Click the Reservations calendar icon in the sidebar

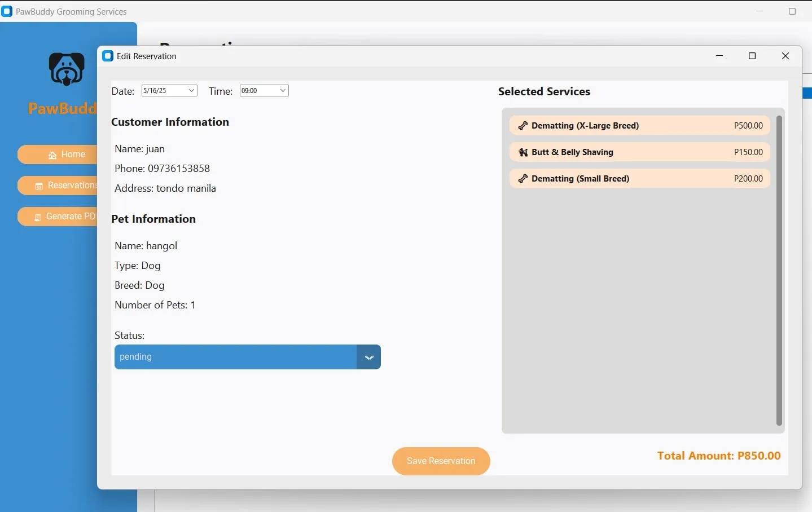click(39, 186)
